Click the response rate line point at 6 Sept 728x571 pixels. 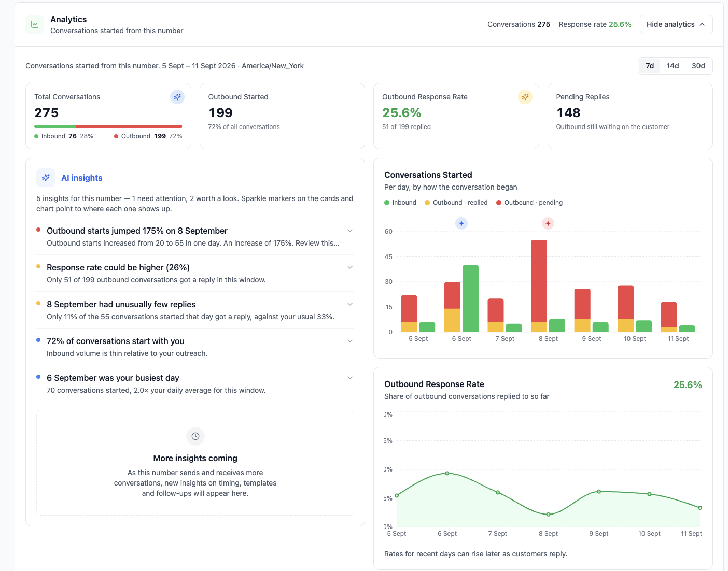pos(447,473)
